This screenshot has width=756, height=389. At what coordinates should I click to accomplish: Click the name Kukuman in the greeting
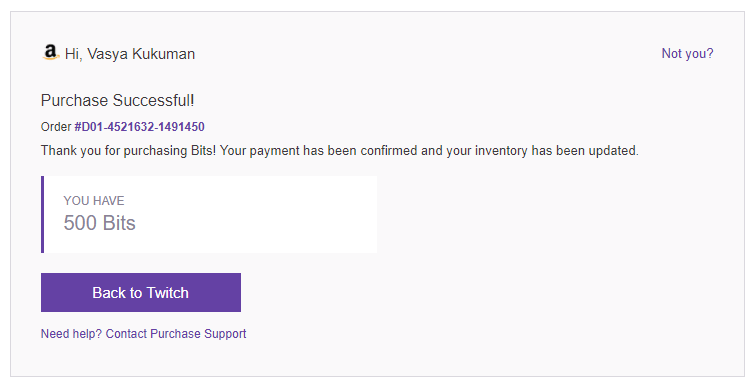(163, 54)
